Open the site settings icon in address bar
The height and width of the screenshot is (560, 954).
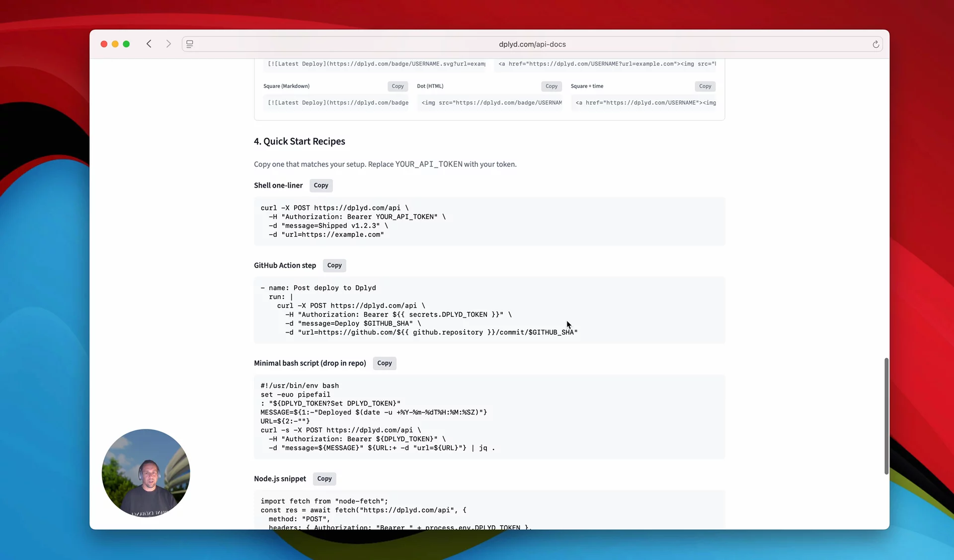pyautogui.click(x=190, y=44)
